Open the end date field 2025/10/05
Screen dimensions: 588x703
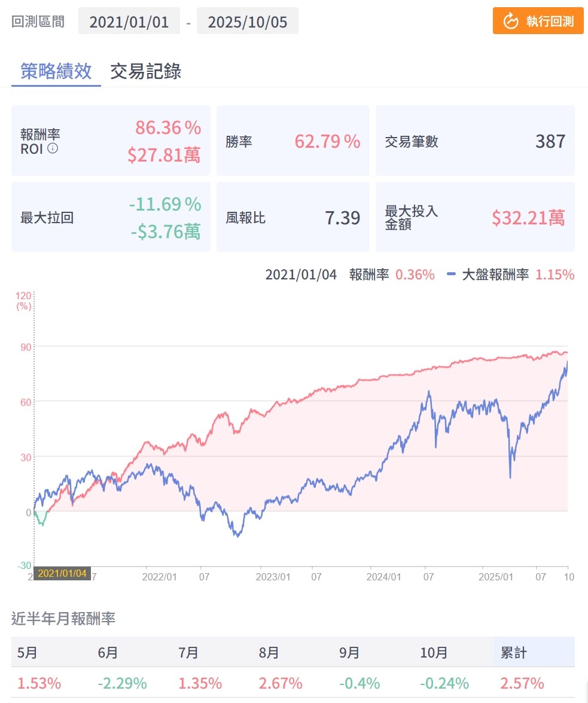click(x=247, y=22)
